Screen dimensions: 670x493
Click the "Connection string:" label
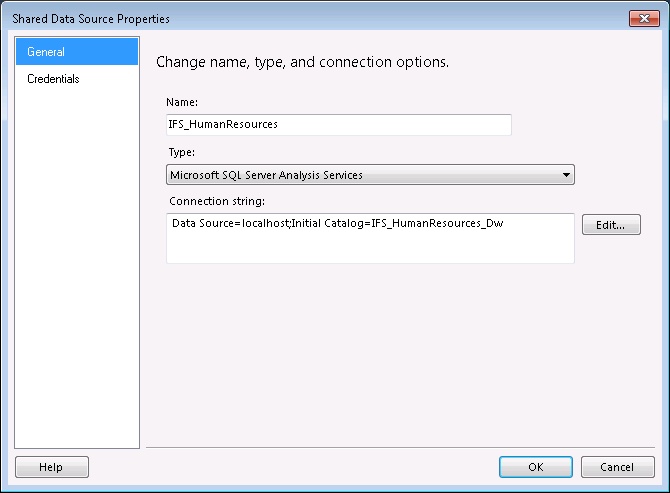click(217, 201)
